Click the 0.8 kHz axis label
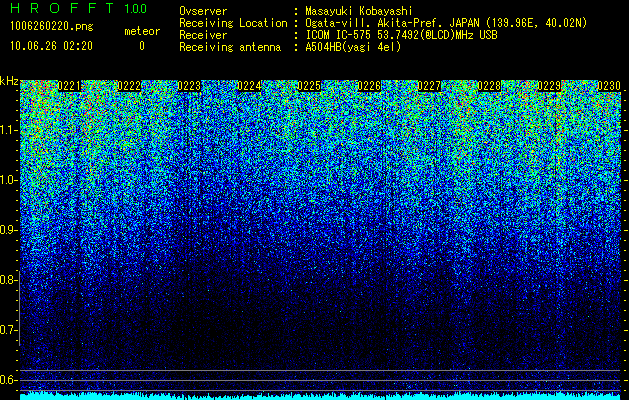Viewport: 629px width, 400px height. tap(8, 280)
